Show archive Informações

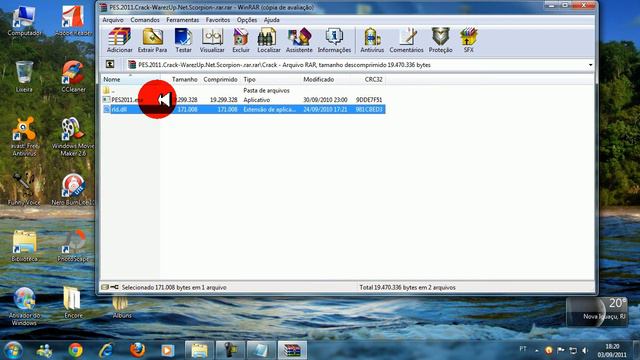point(334,40)
